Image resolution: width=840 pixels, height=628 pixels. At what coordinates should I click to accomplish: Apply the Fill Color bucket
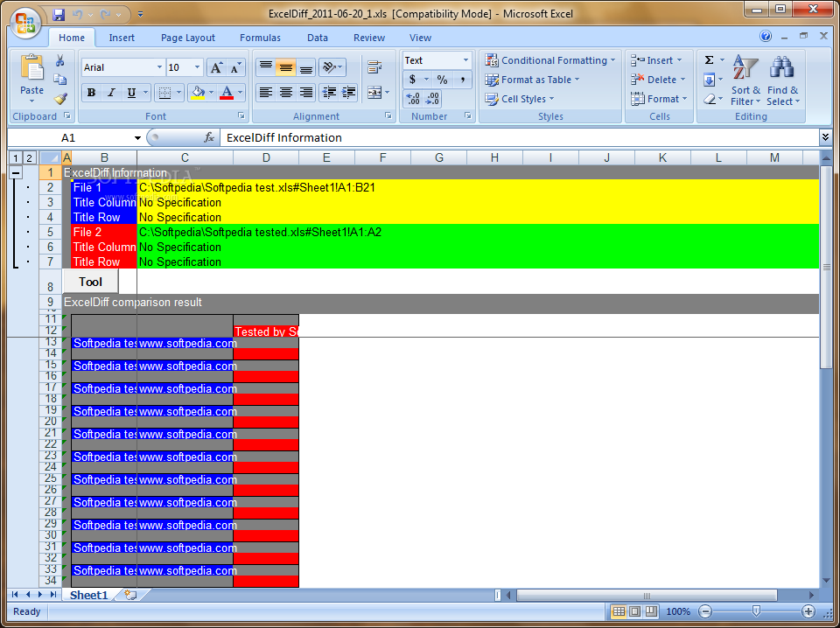(x=199, y=93)
